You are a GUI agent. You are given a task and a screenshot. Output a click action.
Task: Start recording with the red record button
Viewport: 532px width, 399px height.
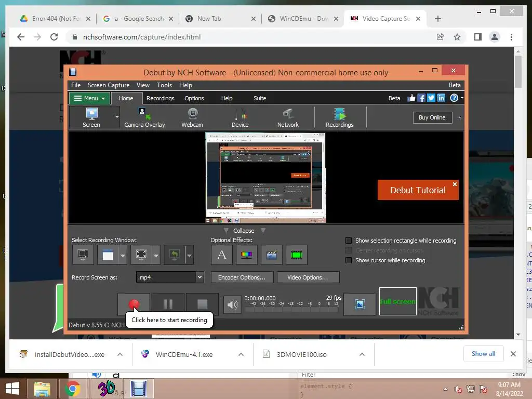pos(134,304)
